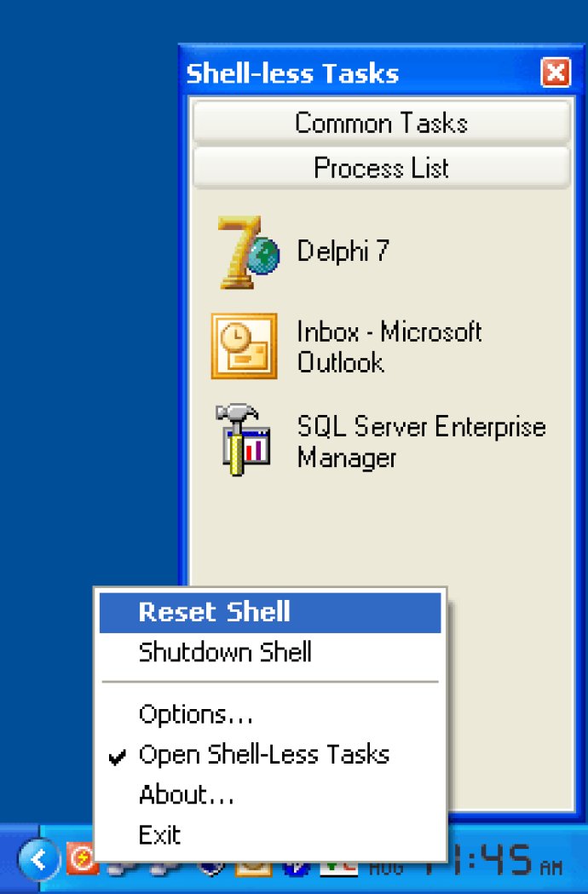Choose Reset Shell from the context menu
The image size is (588, 894).
(x=270, y=613)
